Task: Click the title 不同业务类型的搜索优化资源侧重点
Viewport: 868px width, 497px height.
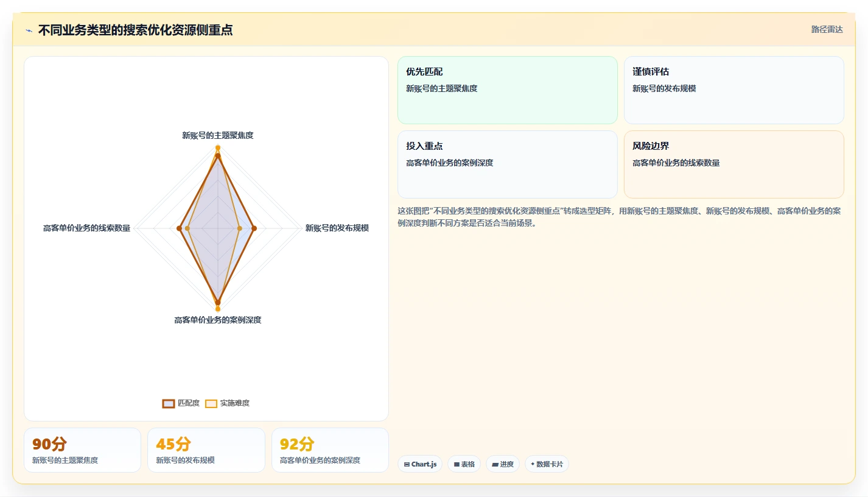Action: point(135,30)
